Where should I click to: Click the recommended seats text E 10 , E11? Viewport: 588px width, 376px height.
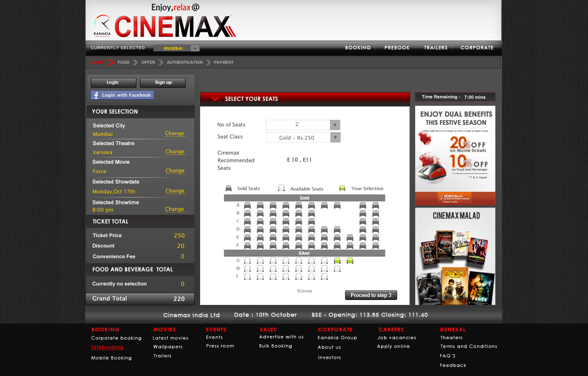coord(299,160)
